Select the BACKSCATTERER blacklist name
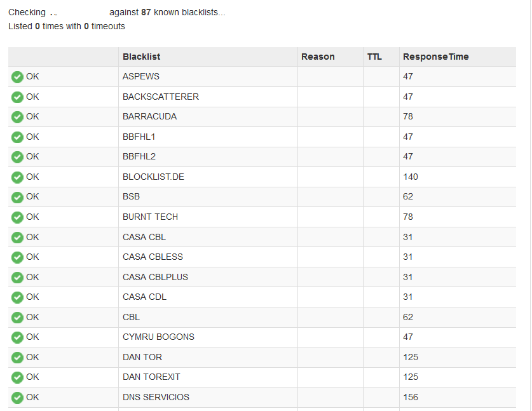The width and height of the screenshot is (532, 411). (161, 97)
